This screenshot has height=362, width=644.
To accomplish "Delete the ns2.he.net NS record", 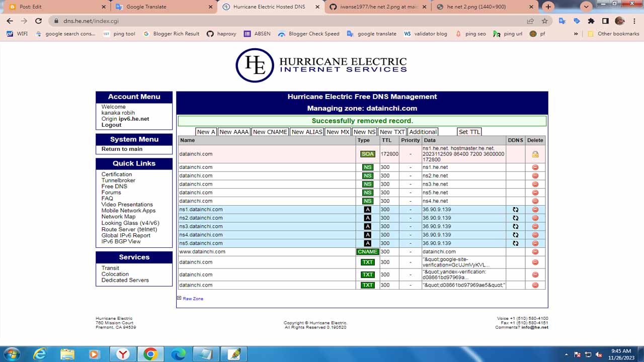I will click(535, 176).
